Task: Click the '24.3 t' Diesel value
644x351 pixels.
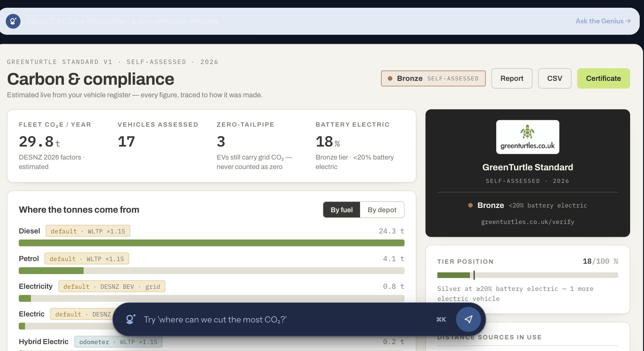Action: click(x=391, y=231)
